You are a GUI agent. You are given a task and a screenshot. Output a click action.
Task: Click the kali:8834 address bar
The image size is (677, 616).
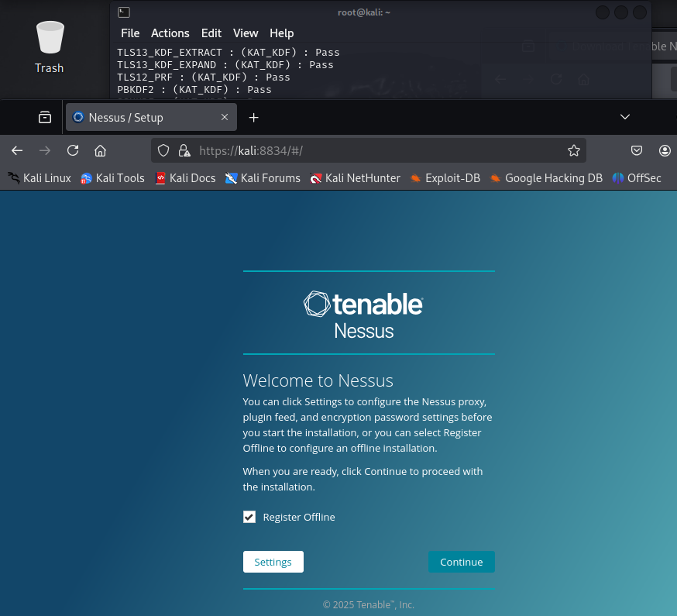tap(368, 151)
